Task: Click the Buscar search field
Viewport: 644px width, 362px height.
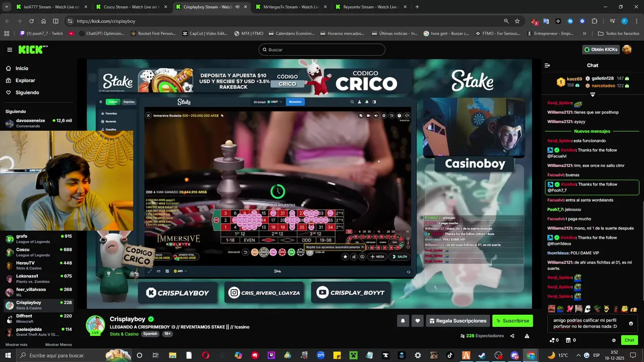Action: pyautogui.click(x=322, y=50)
